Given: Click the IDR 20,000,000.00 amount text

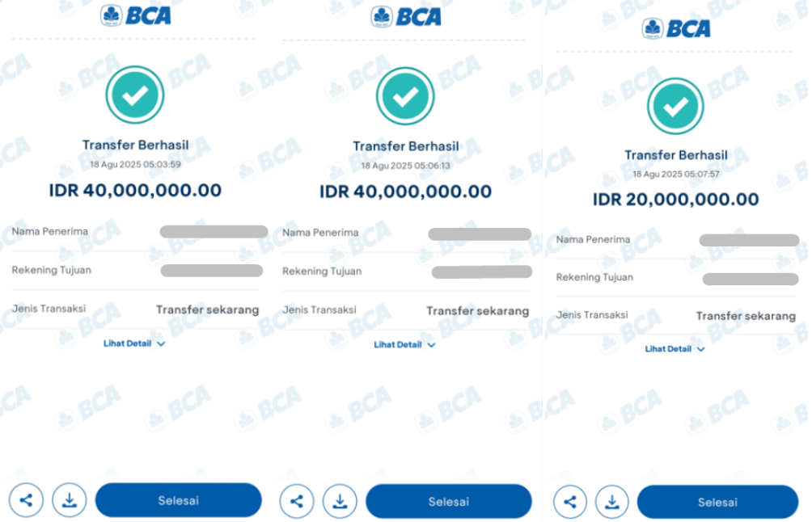Looking at the screenshot, I should pos(676,200).
